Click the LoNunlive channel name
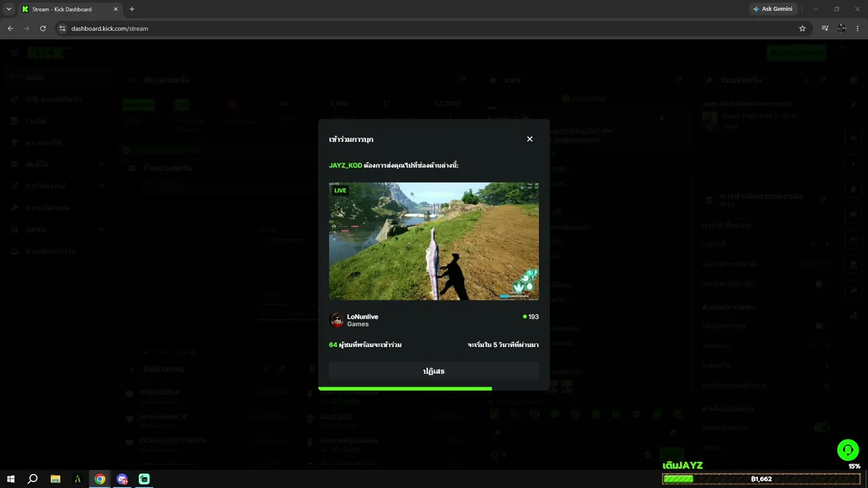The width and height of the screenshot is (868, 488). (x=363, y=317)
